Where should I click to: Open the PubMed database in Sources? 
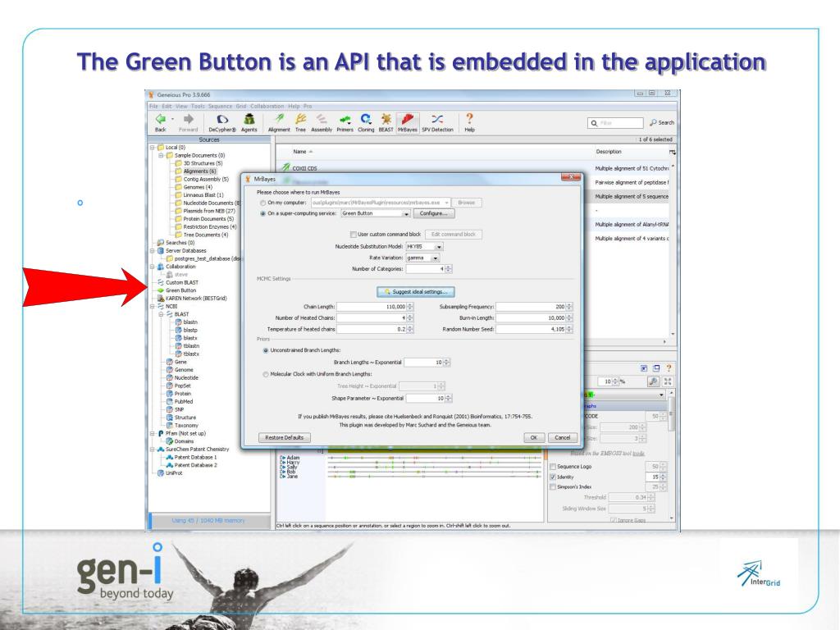(183, 401)
